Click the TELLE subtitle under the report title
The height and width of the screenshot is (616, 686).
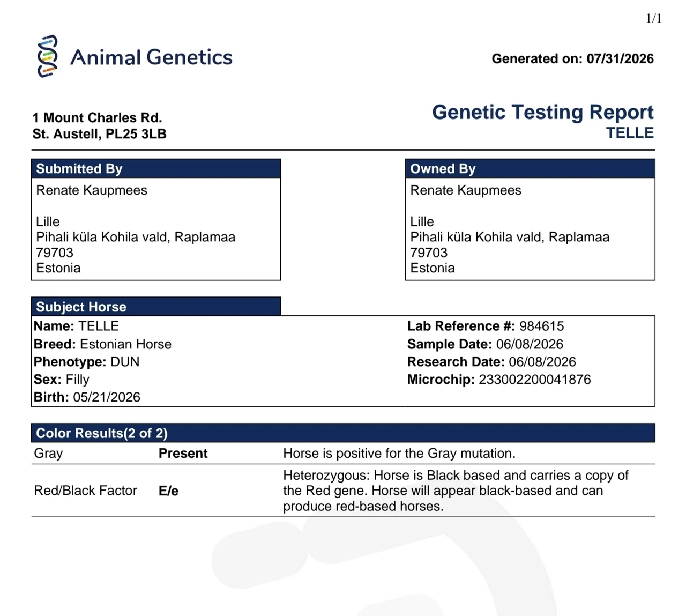[630, 133]
